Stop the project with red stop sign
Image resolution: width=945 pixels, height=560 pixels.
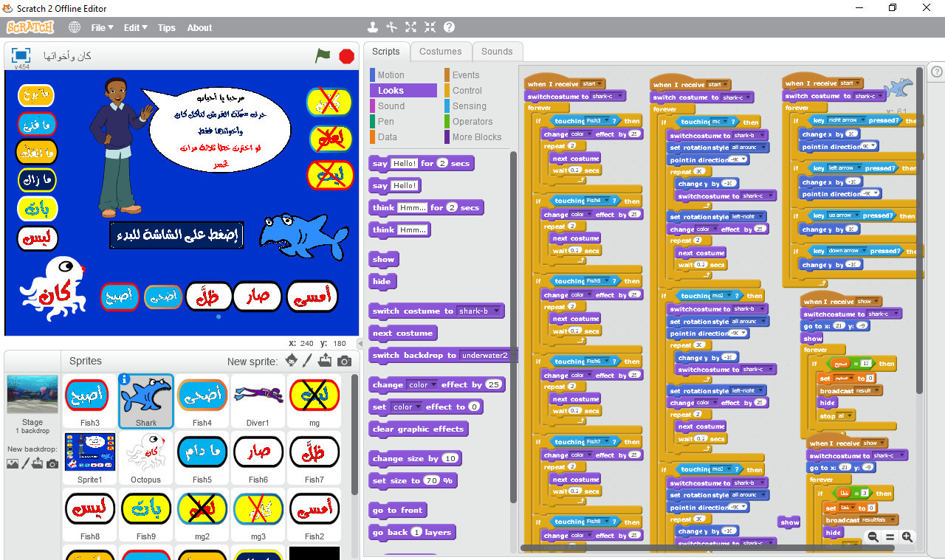pos(346,56)
